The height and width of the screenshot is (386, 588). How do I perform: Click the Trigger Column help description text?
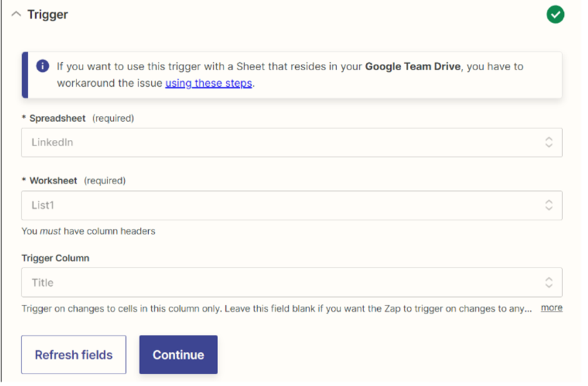276,308
